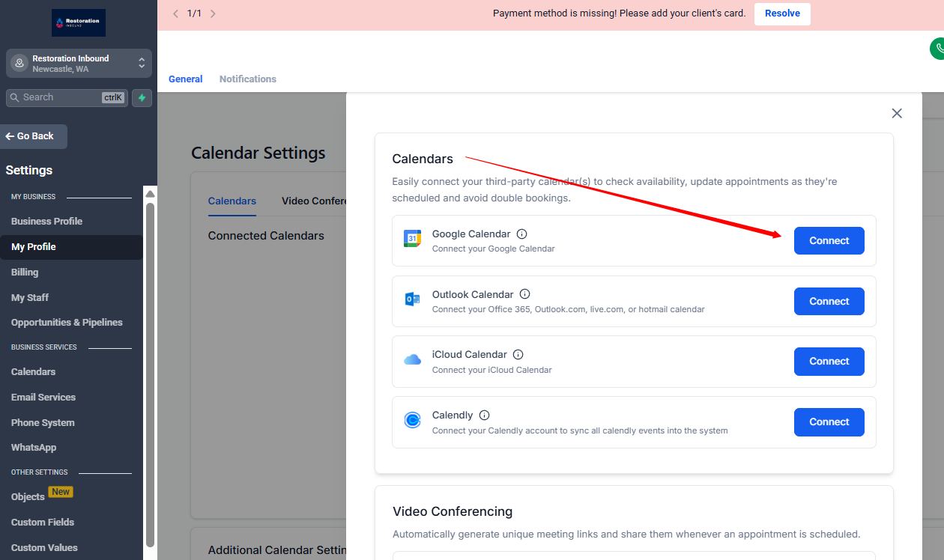Click the Connected Calendars heading

pyautogui.click(x=266, y=236)
